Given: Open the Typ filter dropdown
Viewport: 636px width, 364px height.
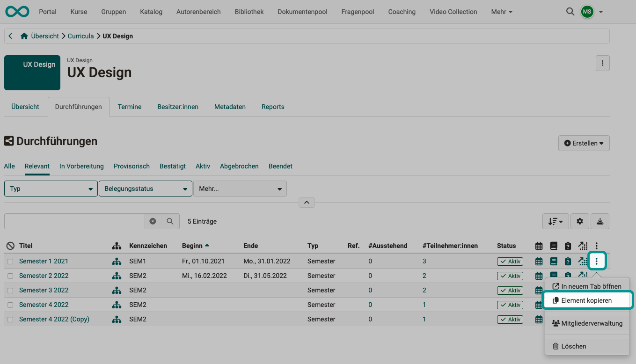Looking at the screenshot, I should (51, 188).
